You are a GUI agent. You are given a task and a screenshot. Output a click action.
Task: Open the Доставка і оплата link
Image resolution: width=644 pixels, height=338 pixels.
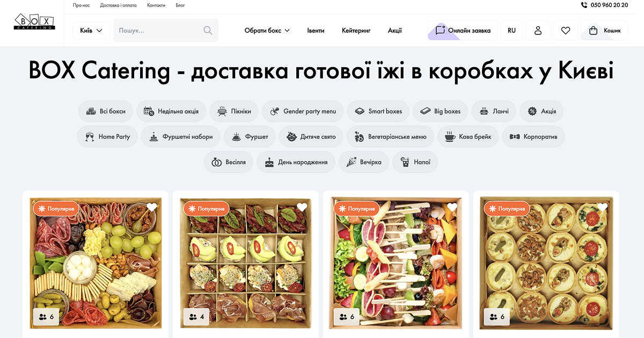[x=118, y=5]
